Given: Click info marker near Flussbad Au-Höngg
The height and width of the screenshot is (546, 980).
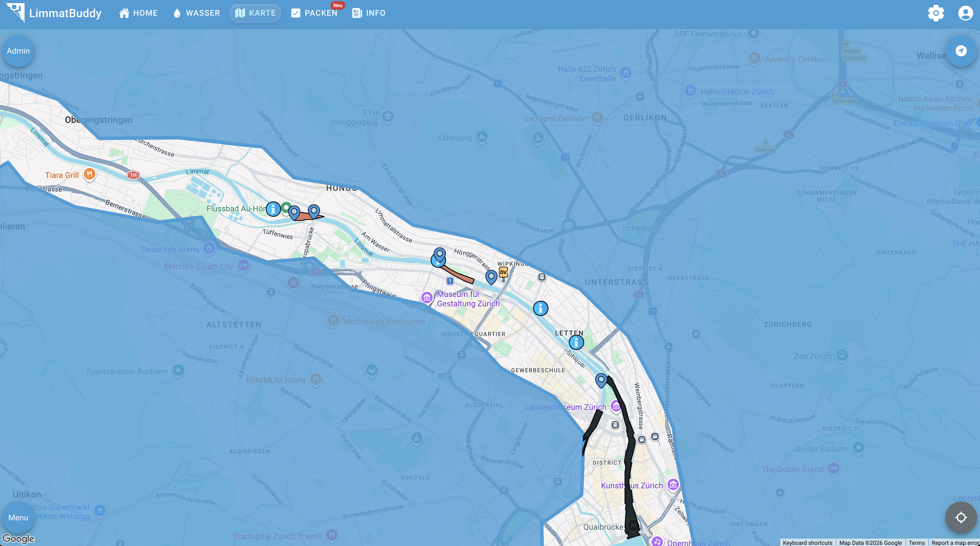Looking at the screenshot, I should pyautogui.click(x=273, y=209).
